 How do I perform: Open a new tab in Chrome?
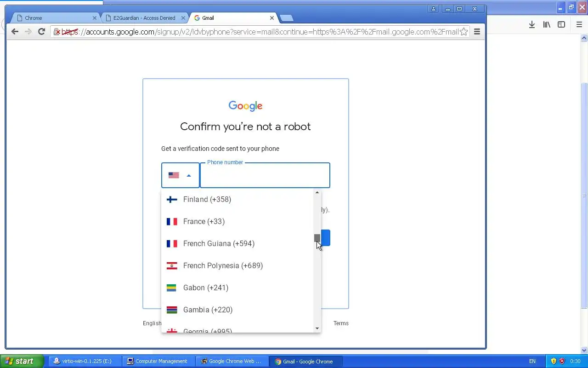coord(286,18)
